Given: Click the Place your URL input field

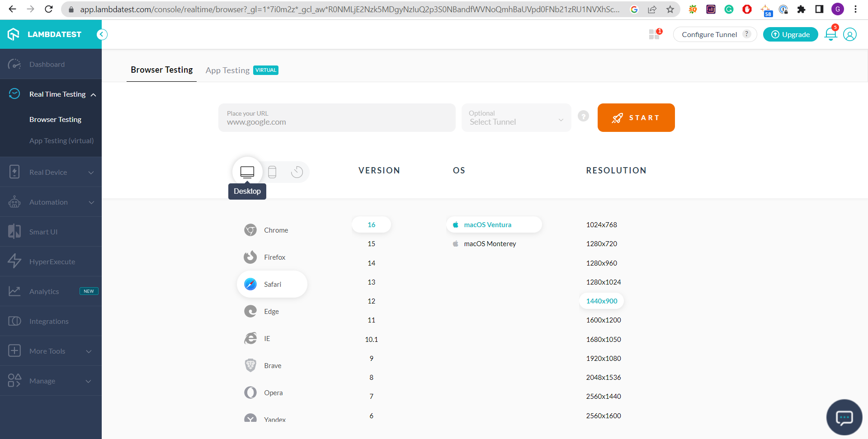Looking at the screenshot, I should (337, 118).
